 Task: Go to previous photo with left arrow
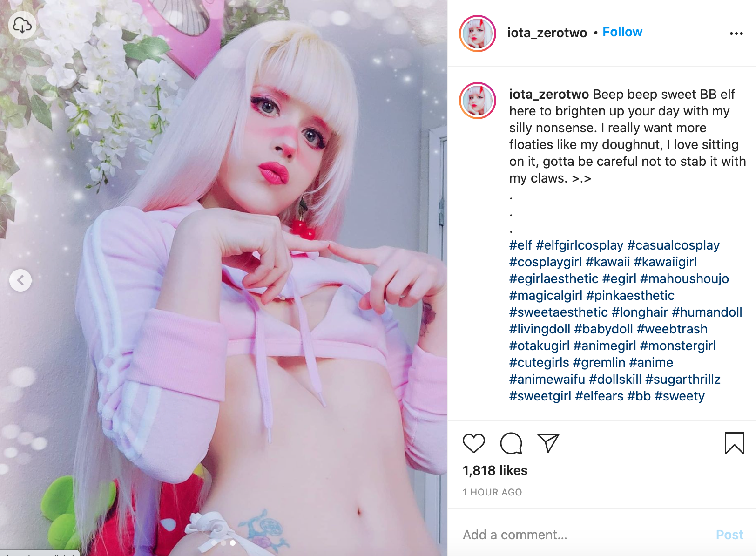[x=20, y=280]
